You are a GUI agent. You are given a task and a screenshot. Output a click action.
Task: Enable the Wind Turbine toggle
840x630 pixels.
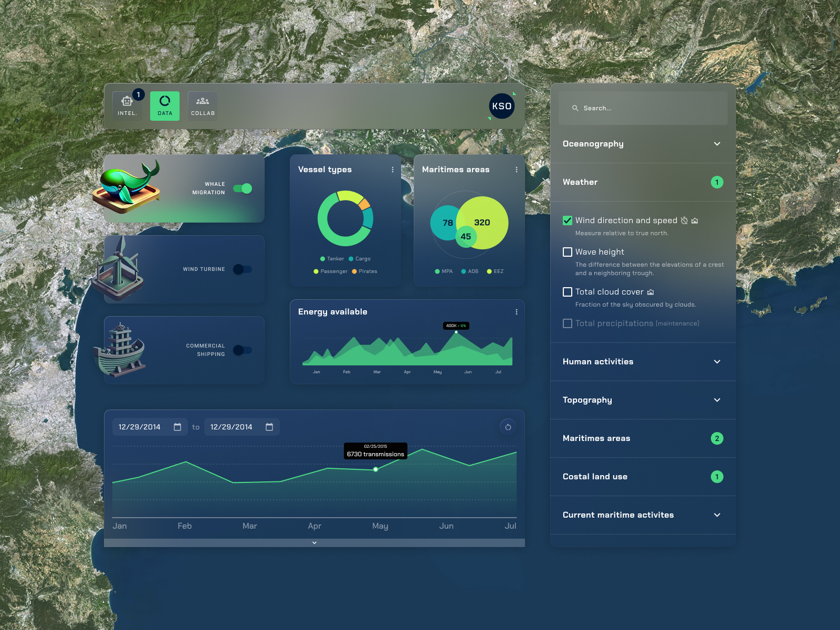243,269
